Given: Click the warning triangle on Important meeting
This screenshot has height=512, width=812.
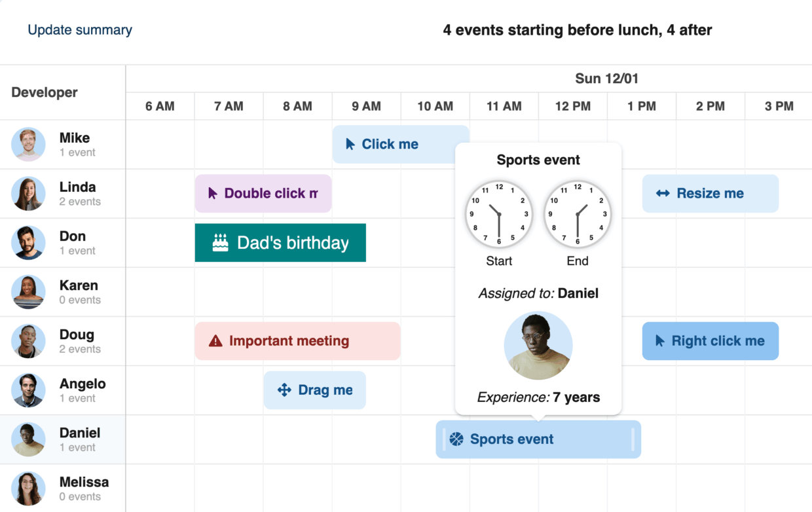Looking at the screenshot, I should point(215,341).
